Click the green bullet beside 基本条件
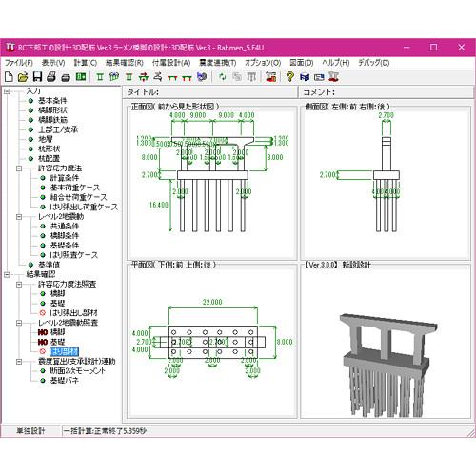This screenshot has width=476, height=476. (x=30, y=101)
